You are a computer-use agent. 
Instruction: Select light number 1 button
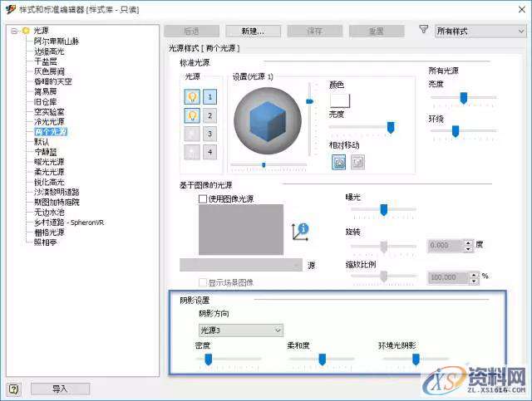209,97
